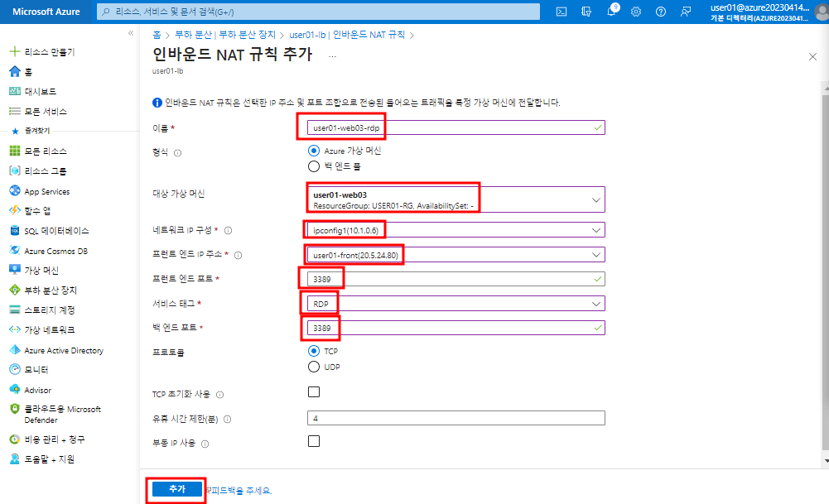The width and height of the screenshot is (829, 504).
Task: Click the 함수 앱 lightning icon
Action: (15, 210)
